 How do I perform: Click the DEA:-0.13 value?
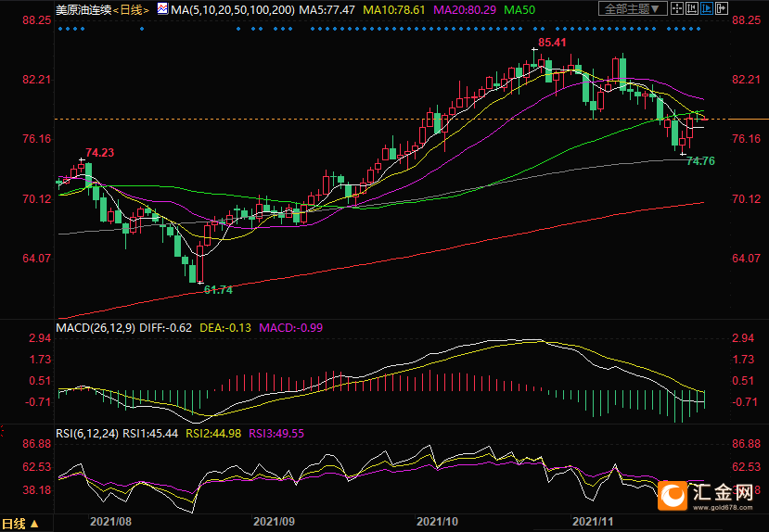tap(225, 328)
